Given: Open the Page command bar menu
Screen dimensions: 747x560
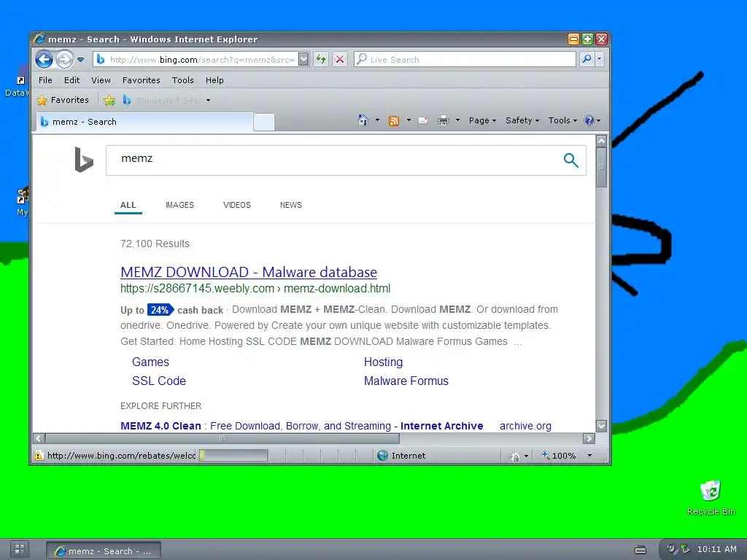Looking at the screenshot, I should tap(482, 120).
